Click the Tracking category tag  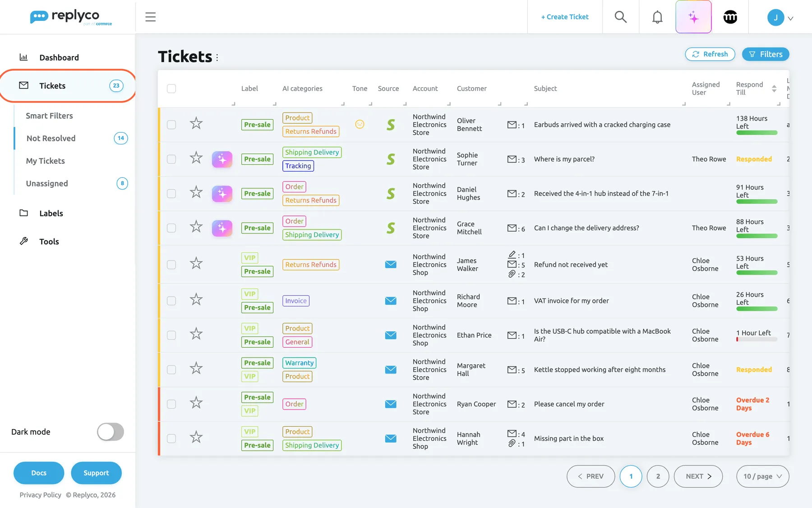pos(298,166)
